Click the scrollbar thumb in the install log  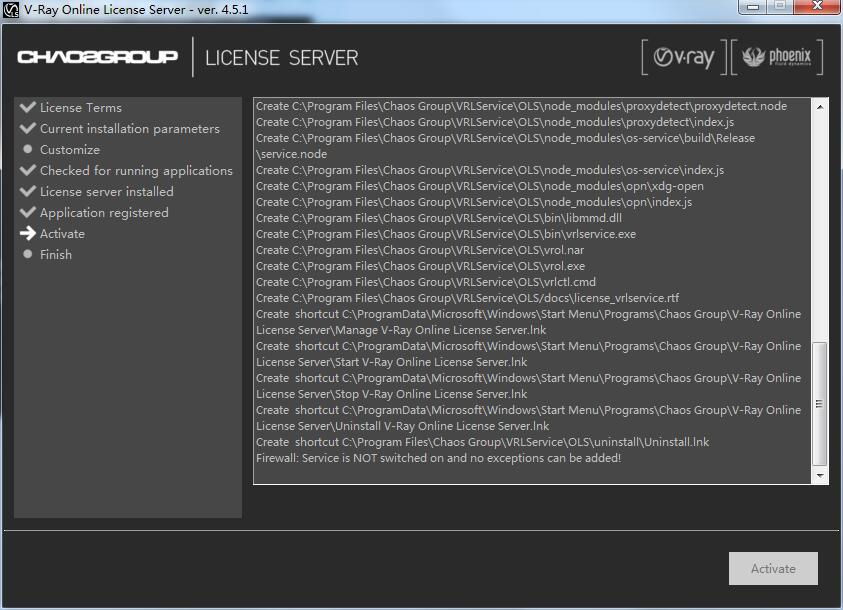(820, 403)
